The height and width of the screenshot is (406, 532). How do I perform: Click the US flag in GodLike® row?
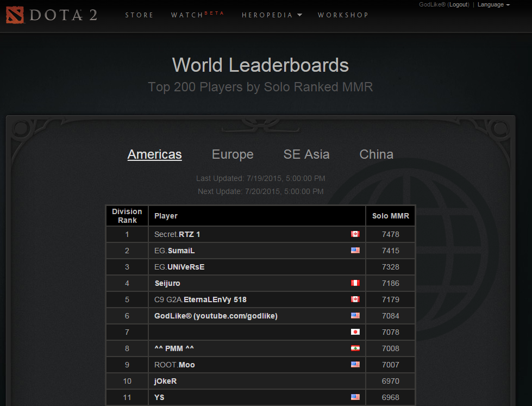[355, 315]
